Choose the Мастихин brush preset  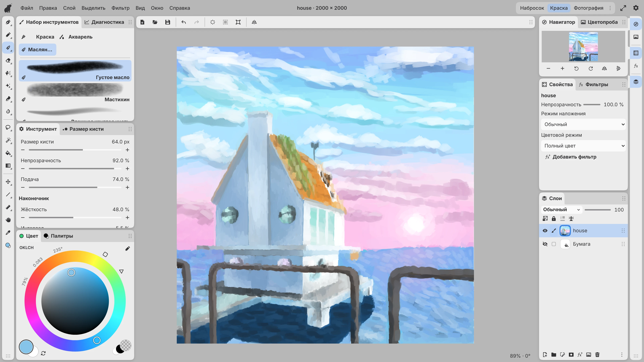[75, 93]
